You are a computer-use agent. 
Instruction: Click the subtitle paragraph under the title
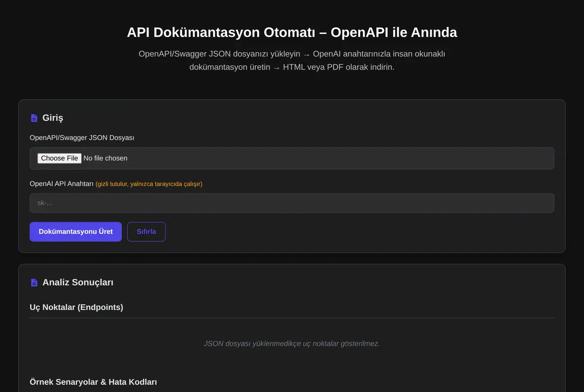292,60
